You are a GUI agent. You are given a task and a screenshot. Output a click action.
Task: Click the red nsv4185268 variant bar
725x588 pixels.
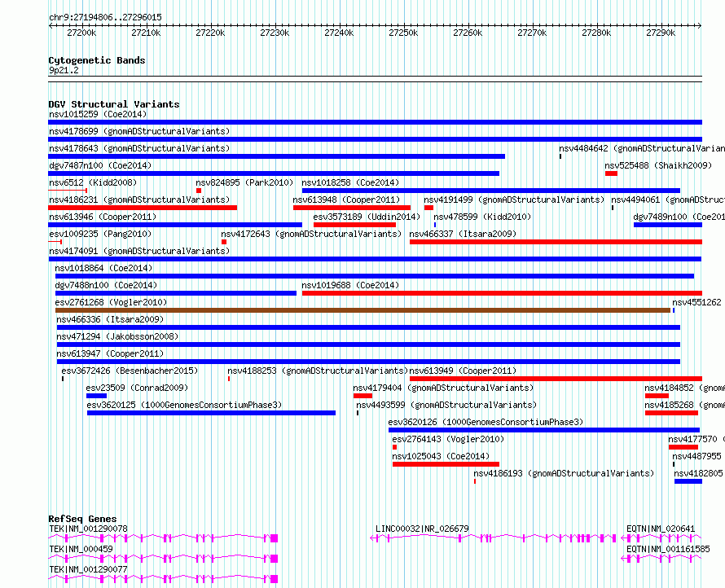[671, 413]
